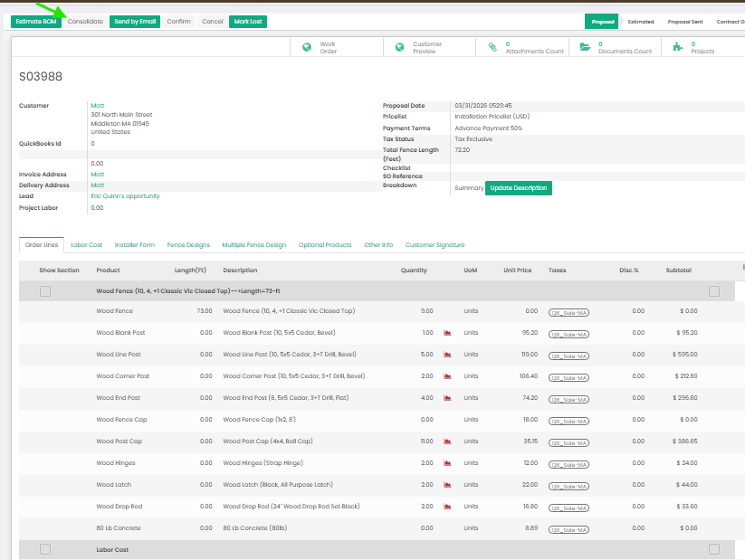Open the Multiple Fence Design tab
Viewport: 745px width, 560px height.
tap(253, 245)
